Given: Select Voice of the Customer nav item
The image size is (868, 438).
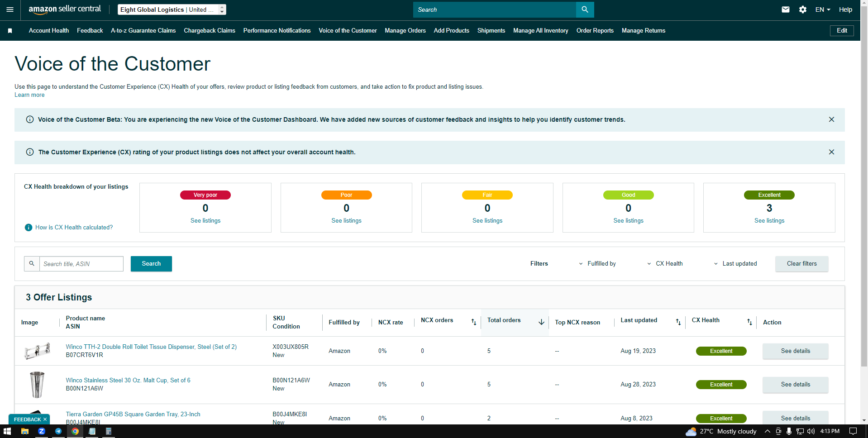Looking at the screenshot, I should (348, 31).
